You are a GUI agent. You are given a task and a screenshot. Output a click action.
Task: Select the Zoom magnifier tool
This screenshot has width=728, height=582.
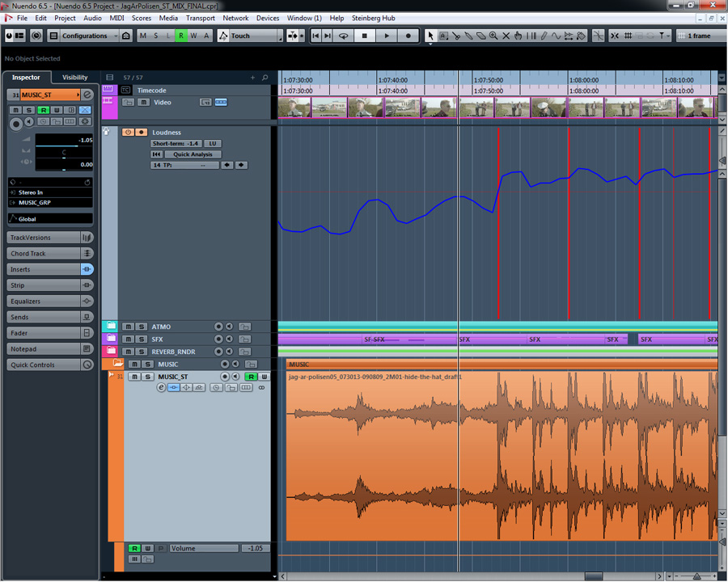[493, 36]
